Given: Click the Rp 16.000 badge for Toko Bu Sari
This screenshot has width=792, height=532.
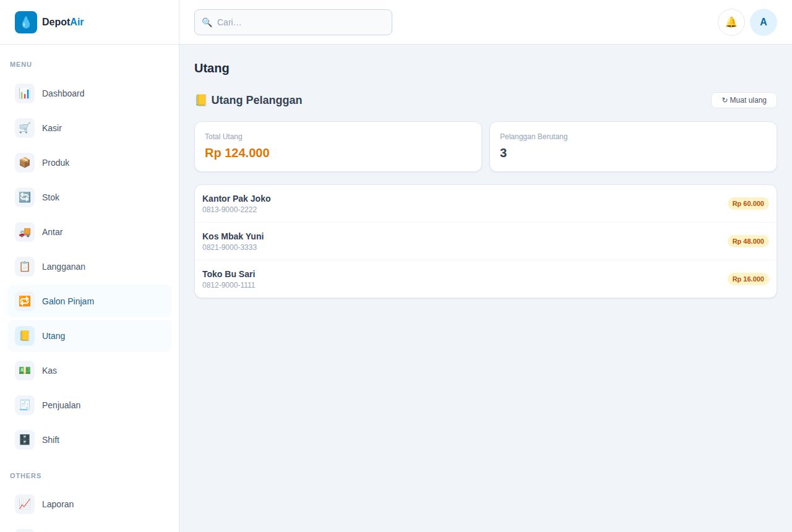Looking at the screenshot, I should [748, 279].
